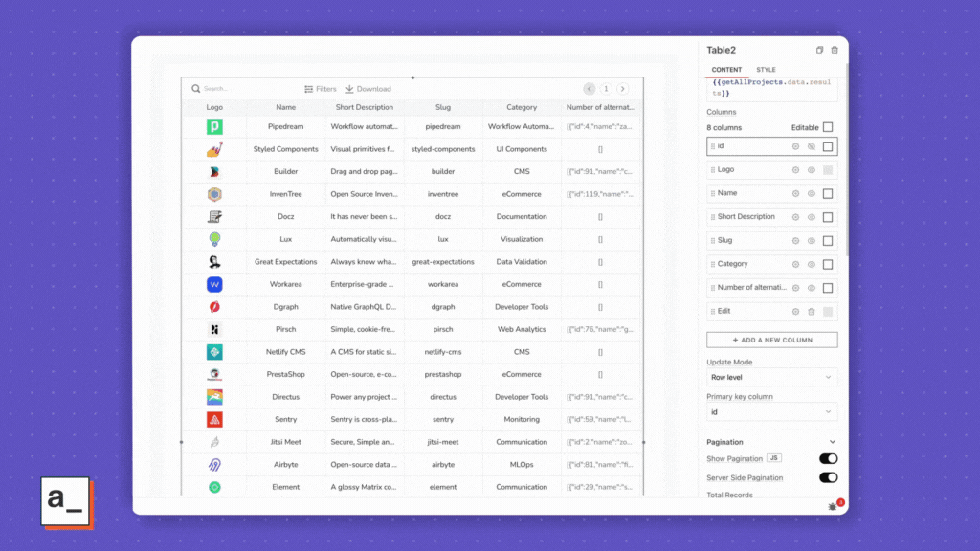The image size is (980, 551).
Task: Show the hidden id column via eye icon
Action: tap(812, 146)
